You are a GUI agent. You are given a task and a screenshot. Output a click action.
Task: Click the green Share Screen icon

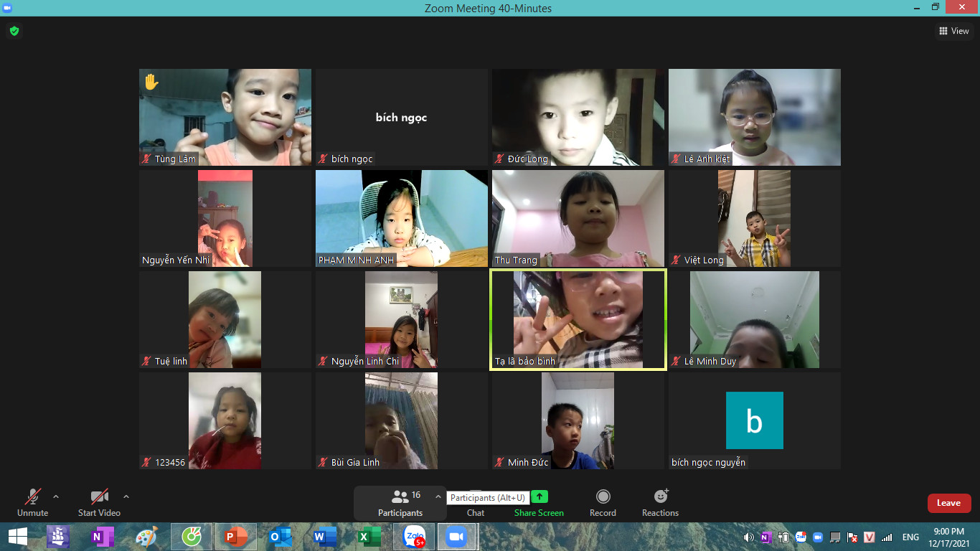539,496
